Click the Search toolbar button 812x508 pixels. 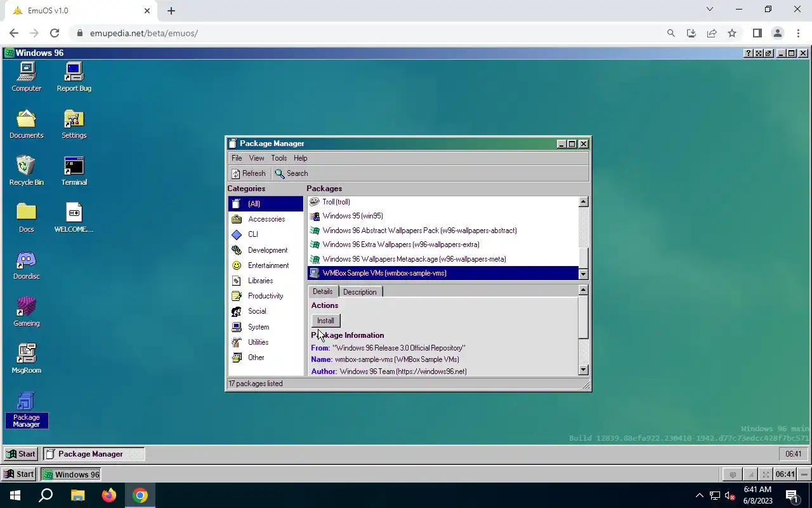(291, 173)
